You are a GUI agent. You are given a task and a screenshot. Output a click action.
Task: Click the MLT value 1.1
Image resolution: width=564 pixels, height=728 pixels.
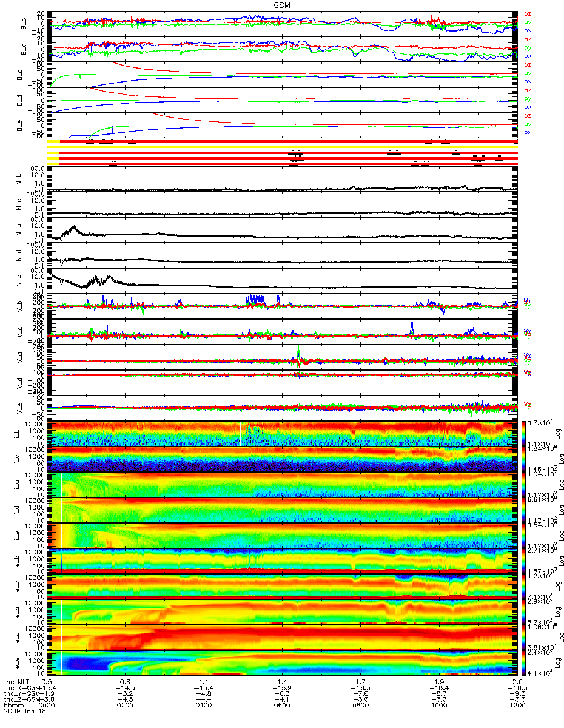204,682
